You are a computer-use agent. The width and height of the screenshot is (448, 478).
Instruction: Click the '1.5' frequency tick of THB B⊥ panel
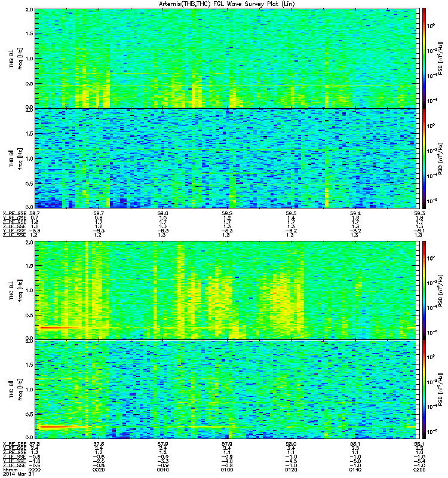[x=29, y=33]
